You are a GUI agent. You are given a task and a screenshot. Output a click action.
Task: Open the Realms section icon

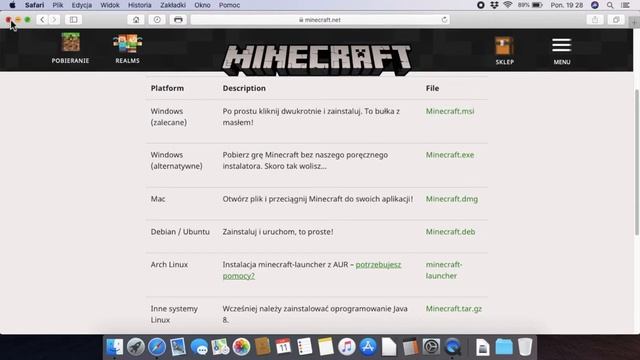[x=127, y=49]
